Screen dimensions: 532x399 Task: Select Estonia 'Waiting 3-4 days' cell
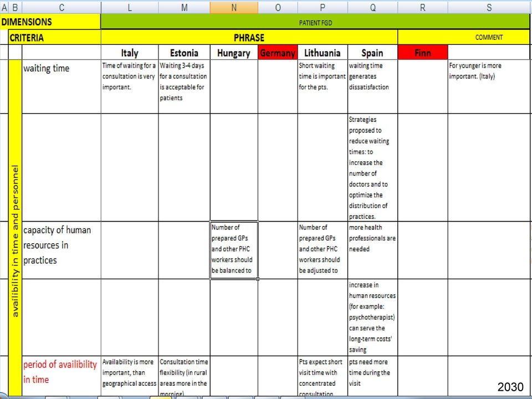[x=184, y=86]
